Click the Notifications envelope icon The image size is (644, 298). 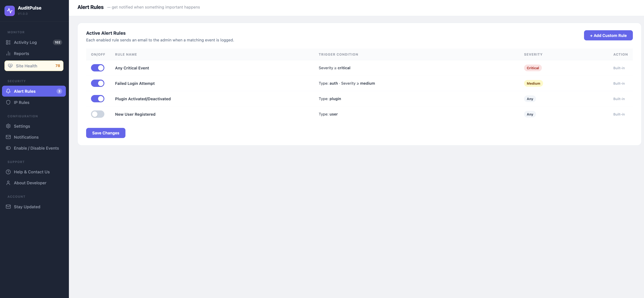[x=8, y=137]
